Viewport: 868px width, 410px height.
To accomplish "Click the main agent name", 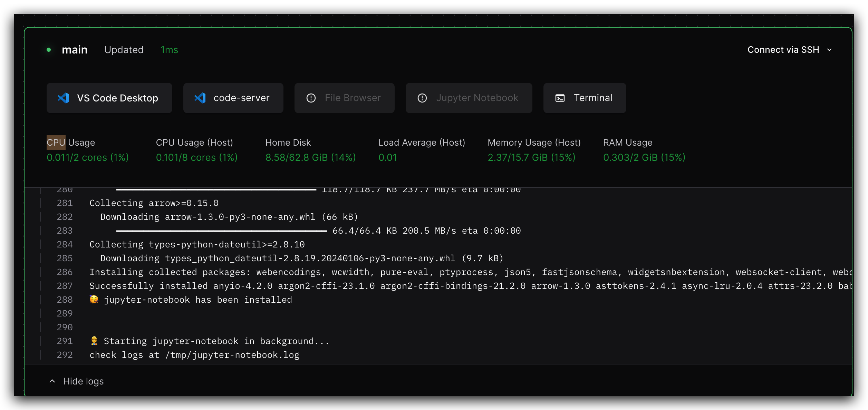I will coord(75,50).
